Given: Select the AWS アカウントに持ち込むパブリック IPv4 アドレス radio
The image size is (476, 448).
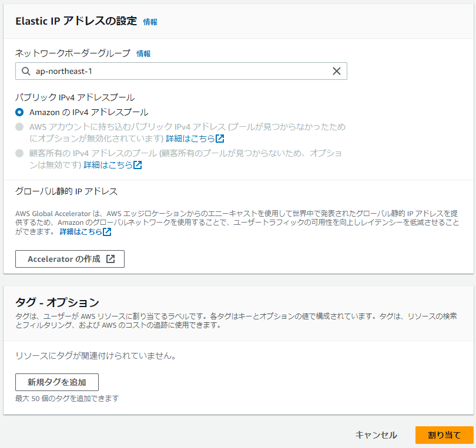Looking at the screenshot, I should [x=19, y=127].
